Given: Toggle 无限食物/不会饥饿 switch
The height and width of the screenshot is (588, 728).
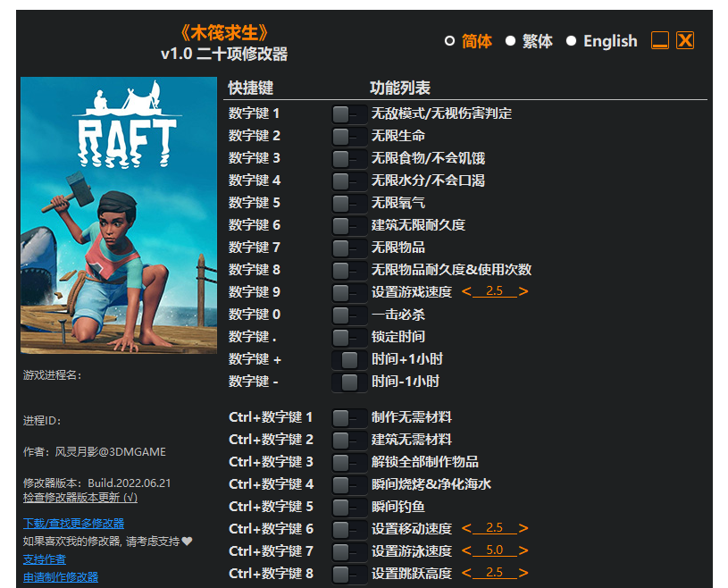Looking at the screenshot, I should tap(349, 158).
